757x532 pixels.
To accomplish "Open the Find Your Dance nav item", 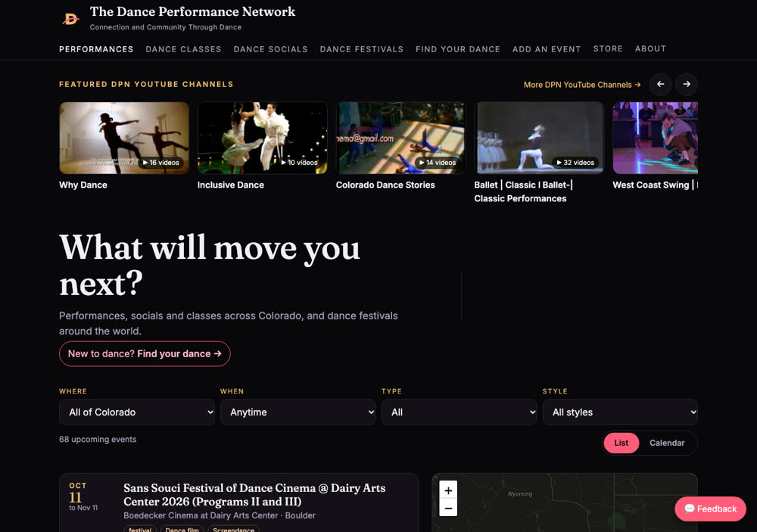I will tap(458, 49).
